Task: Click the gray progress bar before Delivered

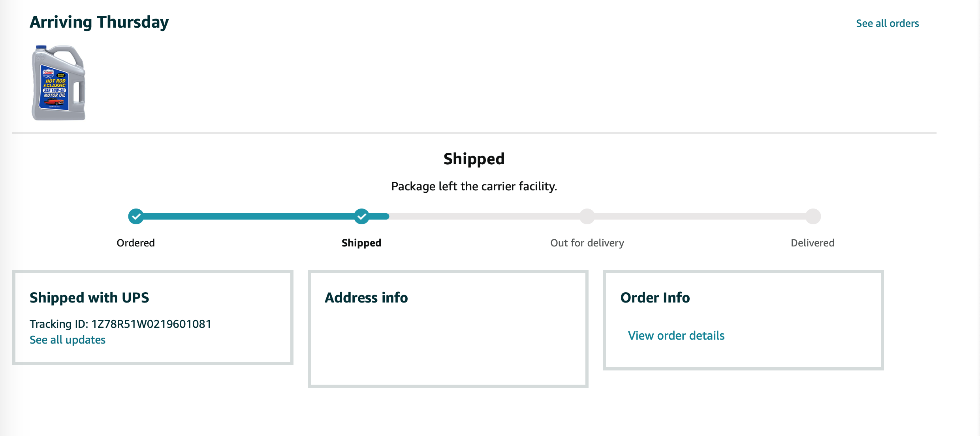Action: pyautogui.click(x=700, y=216)
